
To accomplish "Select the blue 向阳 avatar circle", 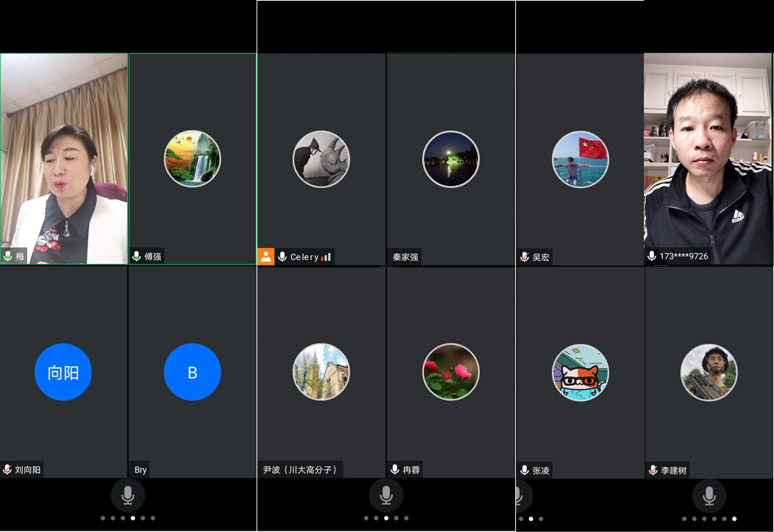I will click(63, 372).
